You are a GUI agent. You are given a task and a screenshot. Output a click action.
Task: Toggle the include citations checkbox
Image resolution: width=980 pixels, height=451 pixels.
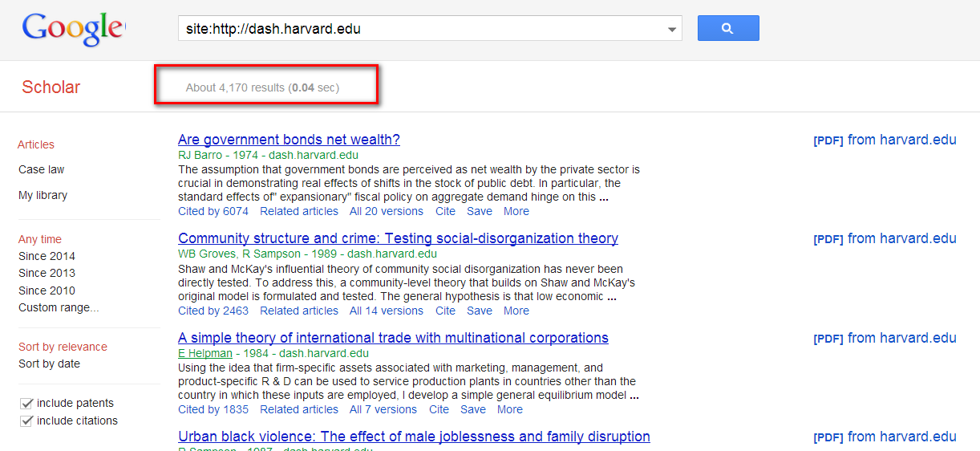26,421
